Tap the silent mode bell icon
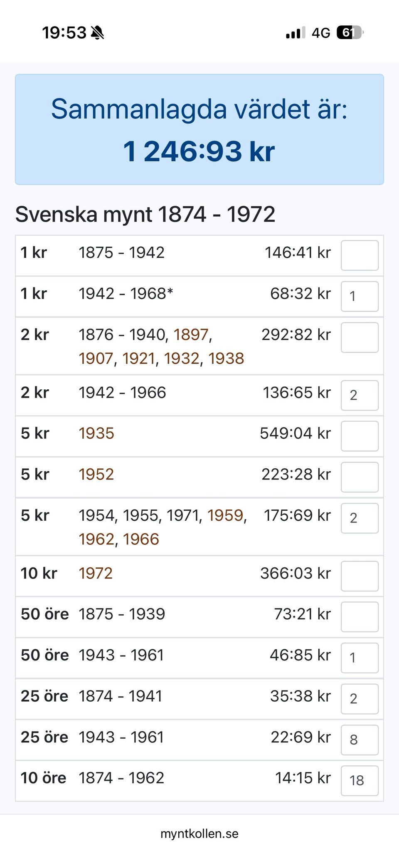Viewport: 399px width, 868px height. tap(97, 32)
